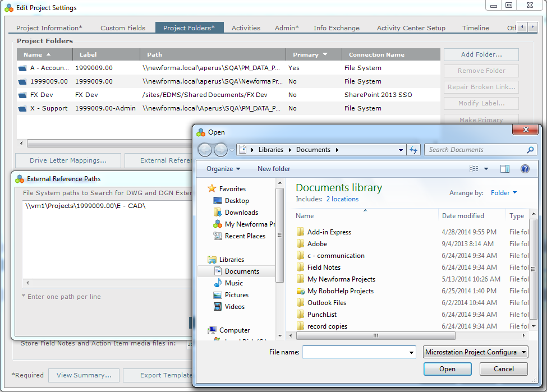Image resolution: width=547 pixels, height=392 pixels.
Task: Click the Back arrow in Open dialog
Action: click(205, 150)
